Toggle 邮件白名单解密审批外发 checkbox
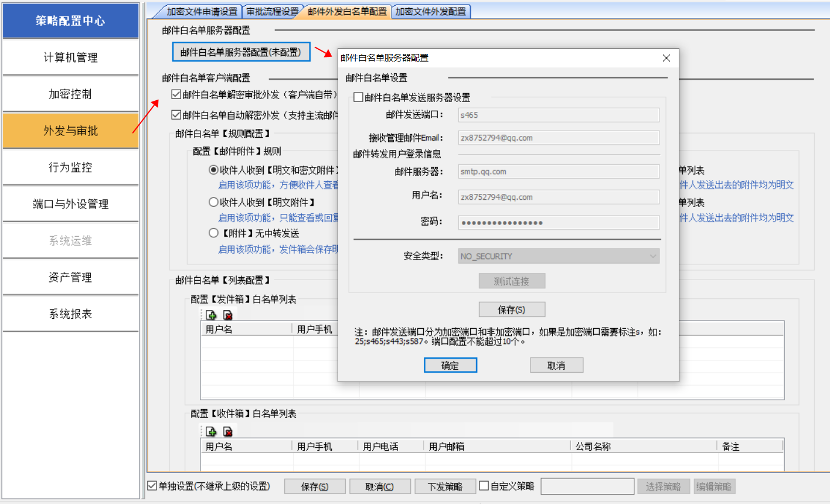The width and height of the screenshot is (830, 504). 176,94
